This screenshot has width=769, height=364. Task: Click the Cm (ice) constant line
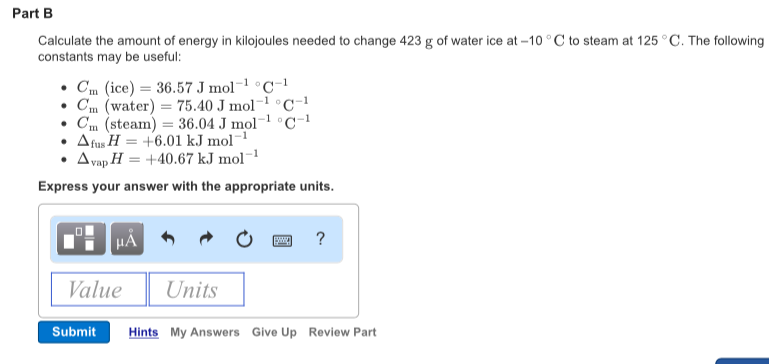tap(179, 87)
